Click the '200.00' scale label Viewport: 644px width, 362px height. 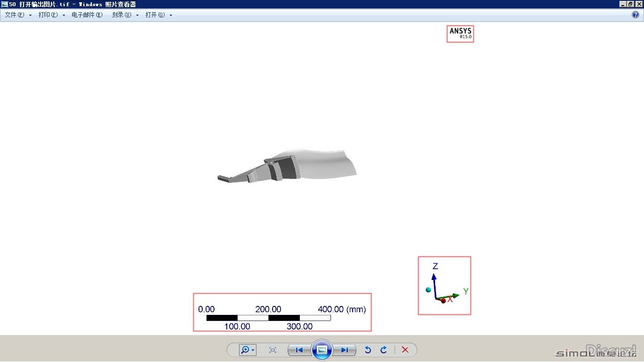(268, 309)
